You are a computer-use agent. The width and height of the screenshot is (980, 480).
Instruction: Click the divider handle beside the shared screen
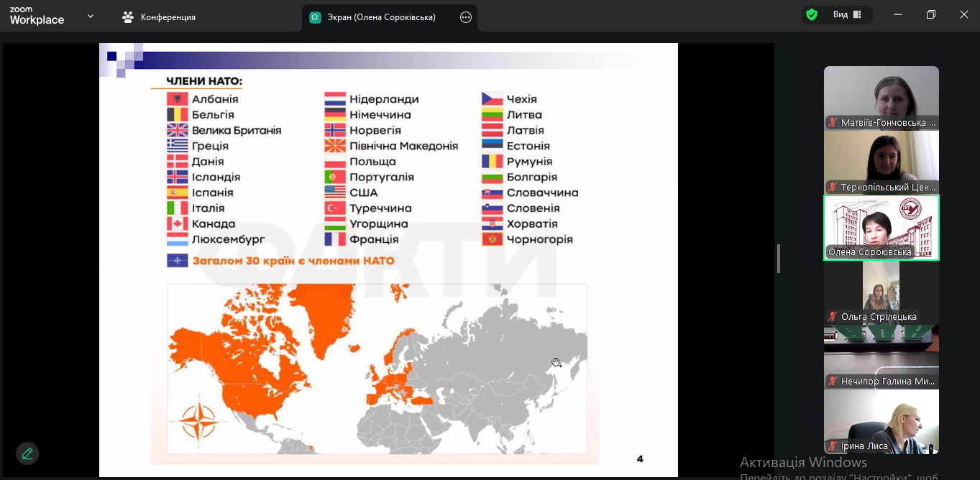click(779, 259)
